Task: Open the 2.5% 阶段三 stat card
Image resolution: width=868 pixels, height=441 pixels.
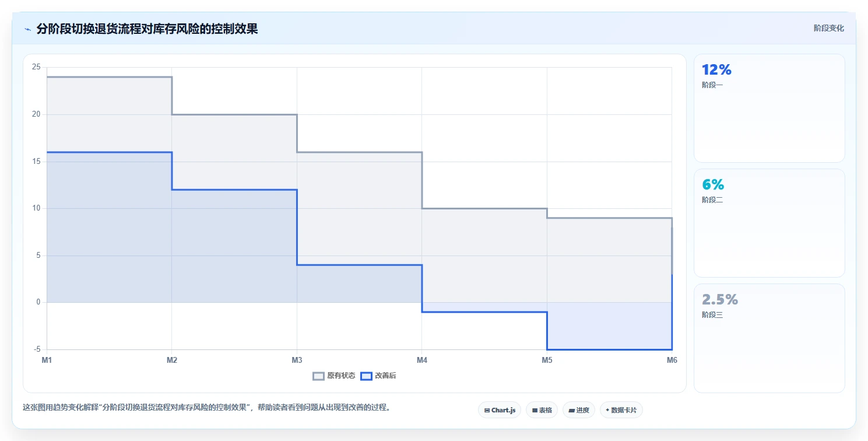Action: 769,338
